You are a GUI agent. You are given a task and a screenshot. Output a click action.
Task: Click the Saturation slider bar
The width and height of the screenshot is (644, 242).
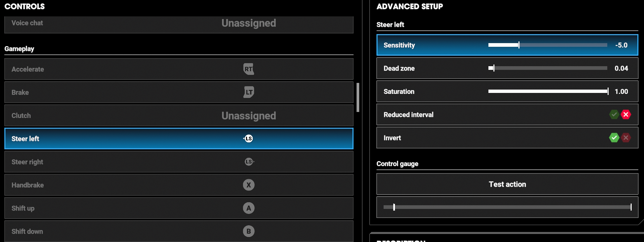pos(548,91)
